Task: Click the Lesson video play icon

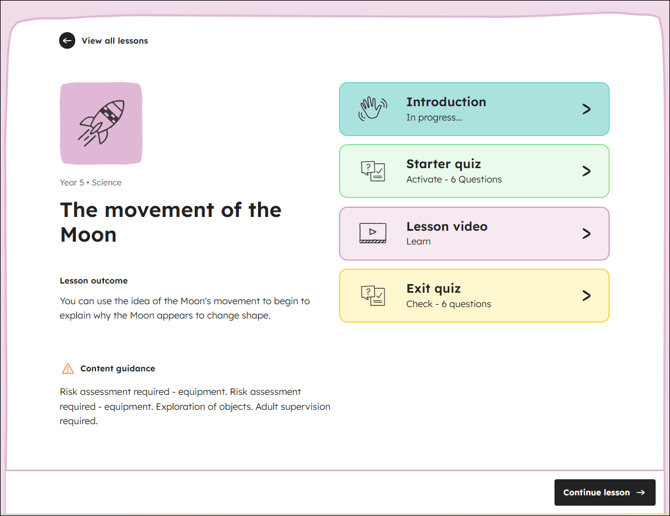Action: (373, 233)
